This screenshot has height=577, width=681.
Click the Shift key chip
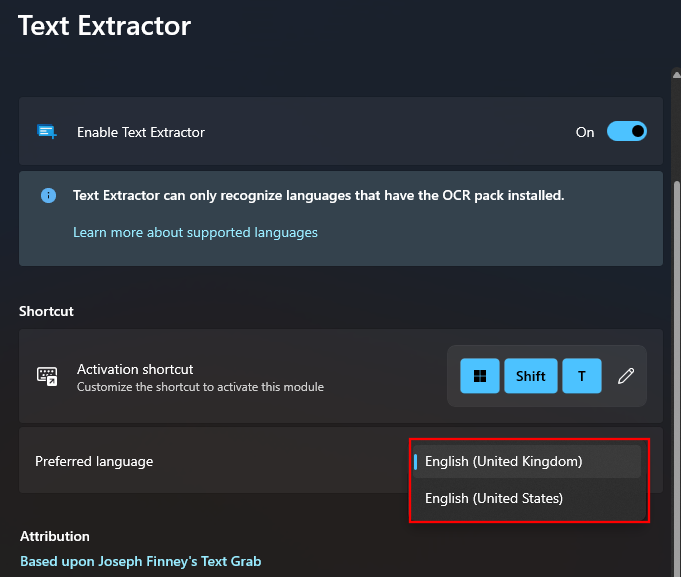[x=531, y=376]
